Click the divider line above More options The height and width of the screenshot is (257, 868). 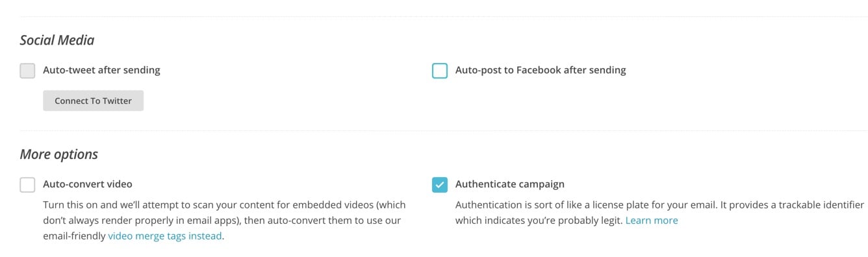(434, 131)
